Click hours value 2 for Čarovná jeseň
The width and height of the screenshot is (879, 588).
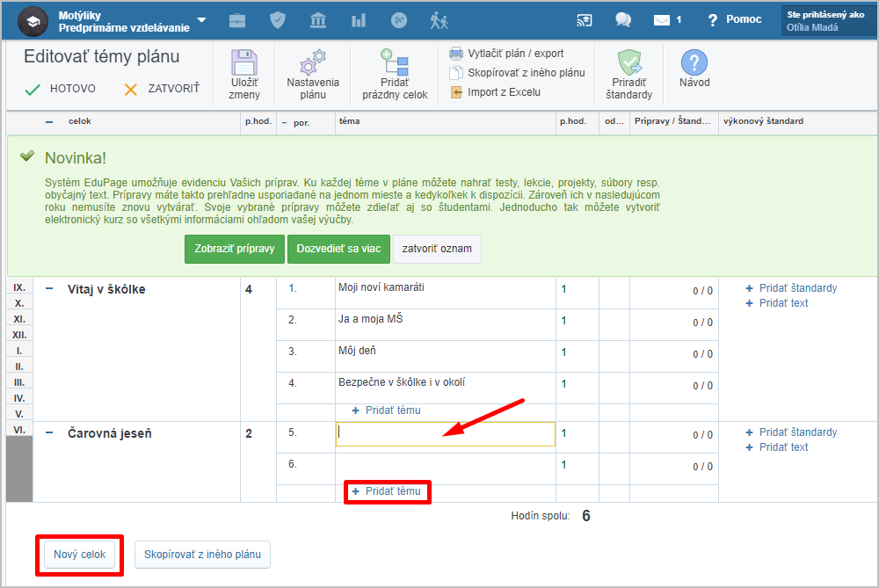249,433
